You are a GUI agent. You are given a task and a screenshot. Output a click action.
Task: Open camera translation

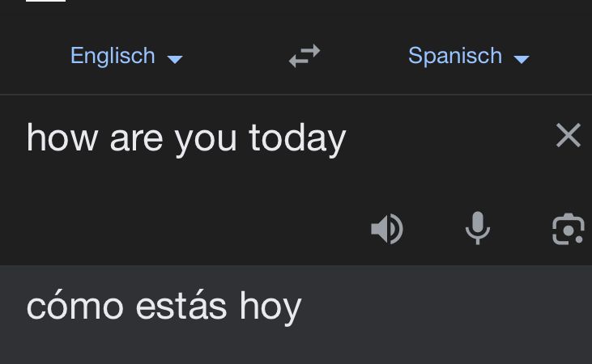click(568, 230)
